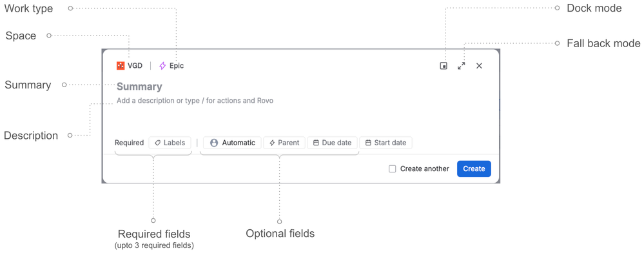Click the purple Epic lightning icon

click(162, 66)
